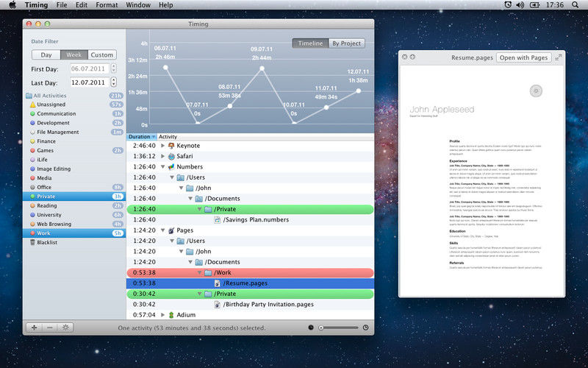Viewport: 588px width, 368px height.
Task: Click the Quick Look full-screen arrows icon
Action: pyautogui.click(x=558, y=57)
